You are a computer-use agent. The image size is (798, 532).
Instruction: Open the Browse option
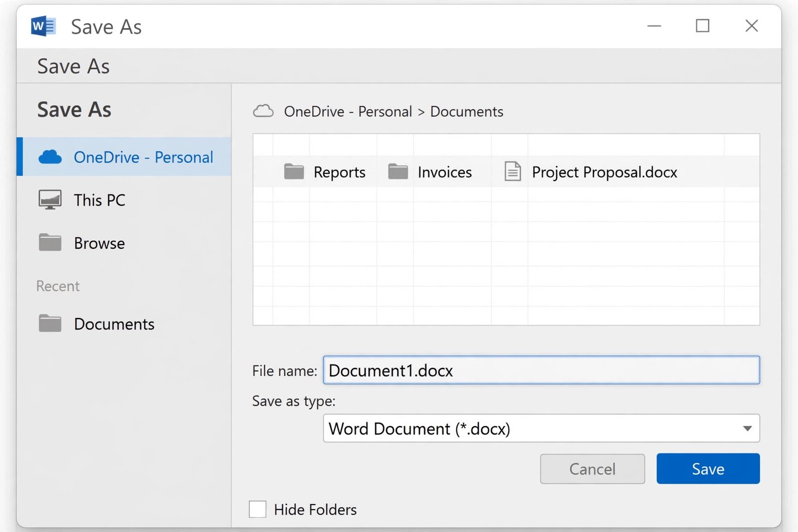(x=124, y=243)
